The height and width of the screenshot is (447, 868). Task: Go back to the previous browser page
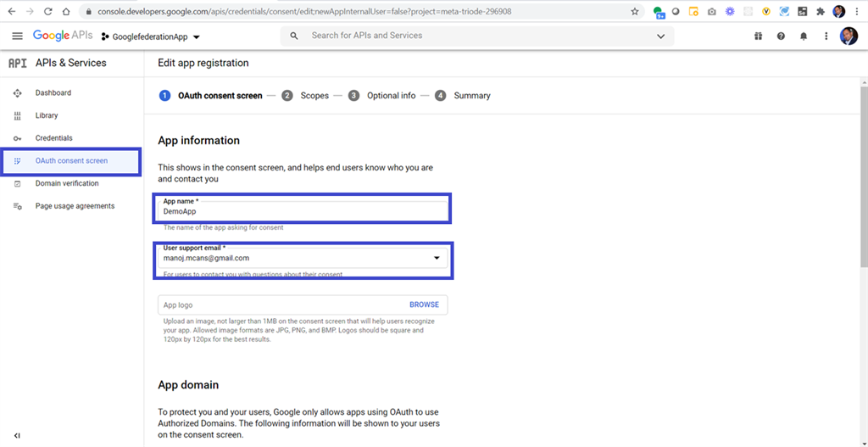[x=12, y=11]
